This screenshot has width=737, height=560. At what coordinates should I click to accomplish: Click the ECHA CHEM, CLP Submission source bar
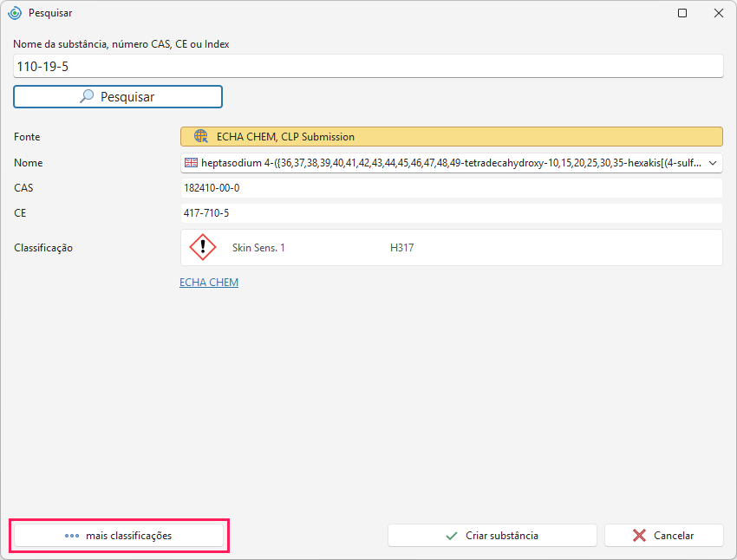(451, 137)
